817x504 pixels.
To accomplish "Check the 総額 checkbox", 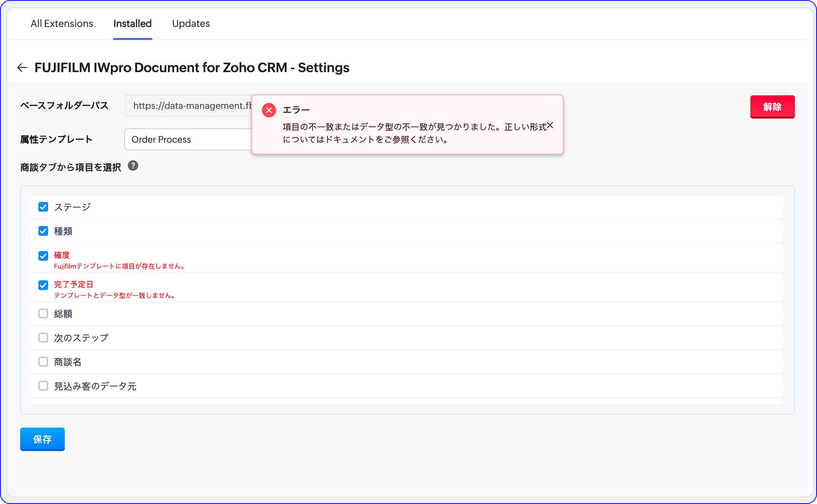I will [43, 313].
